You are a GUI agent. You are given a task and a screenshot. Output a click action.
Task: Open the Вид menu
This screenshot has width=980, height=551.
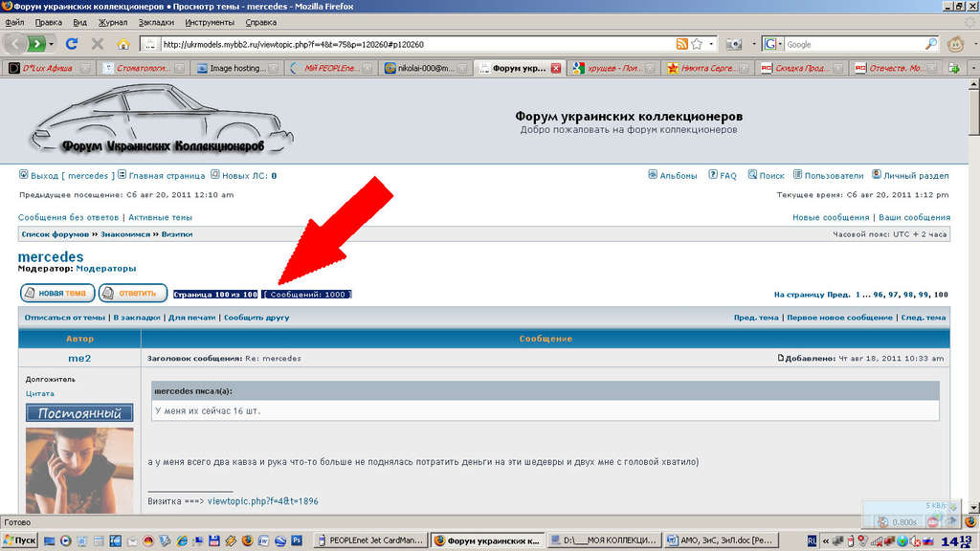pyautogui.click(x=80, y=23)
